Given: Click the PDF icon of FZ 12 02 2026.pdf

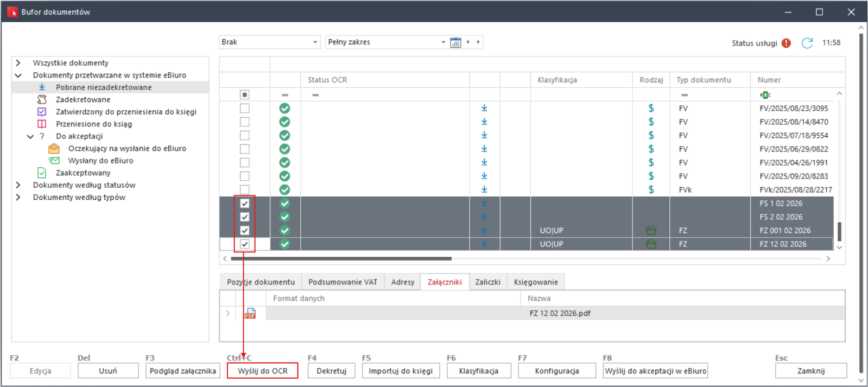Looking at the screenshot, I should [x=250, y=313].
